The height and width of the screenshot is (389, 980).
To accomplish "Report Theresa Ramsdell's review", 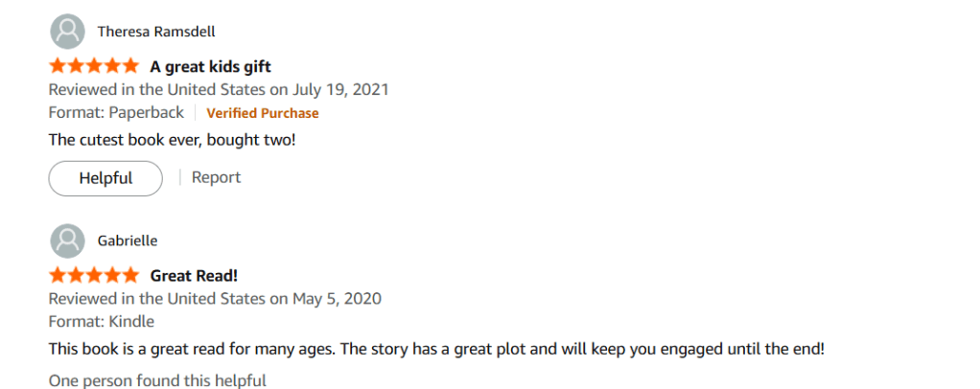I will pos(216,177).
